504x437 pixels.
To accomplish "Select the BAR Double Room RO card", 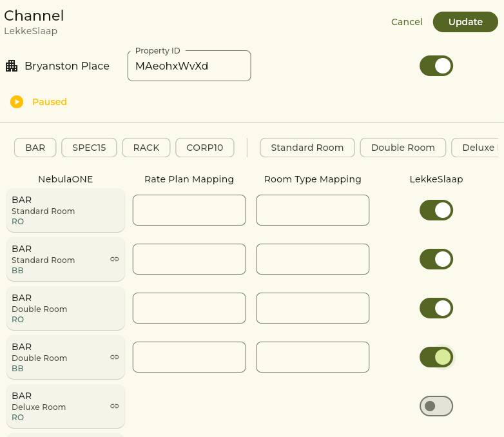I will tap(66, 308).
